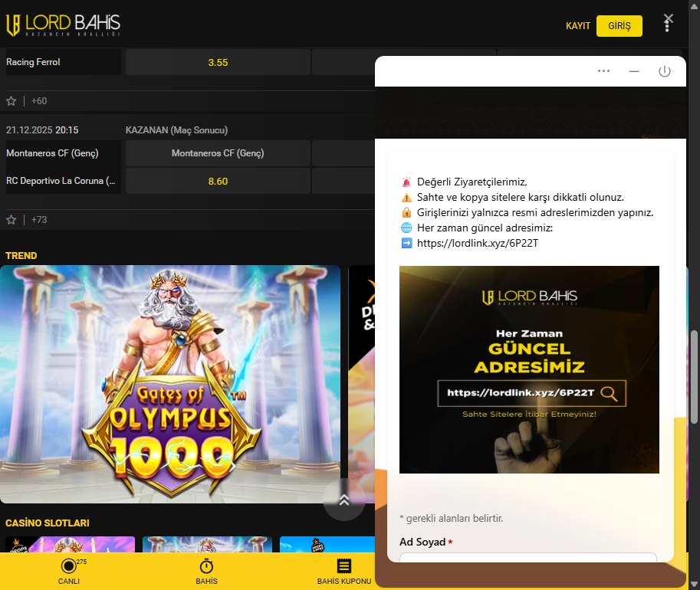
Task: Click the 21.12.2025 20:15 match date
Action: [x=42, y=130]
